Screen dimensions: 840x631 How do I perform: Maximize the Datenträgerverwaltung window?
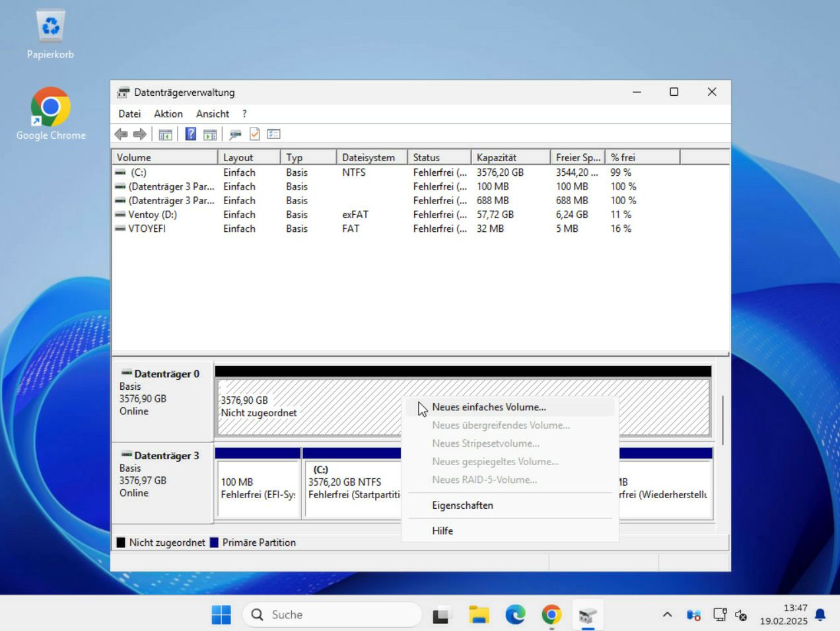click(x=674, y=92)
